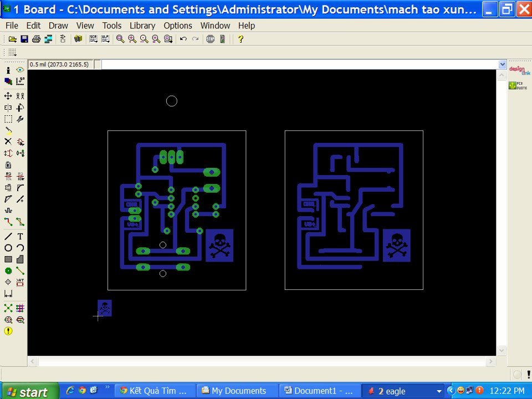532x399 pixels.
Task: Undo the last action
Action: tap(183, 39)
